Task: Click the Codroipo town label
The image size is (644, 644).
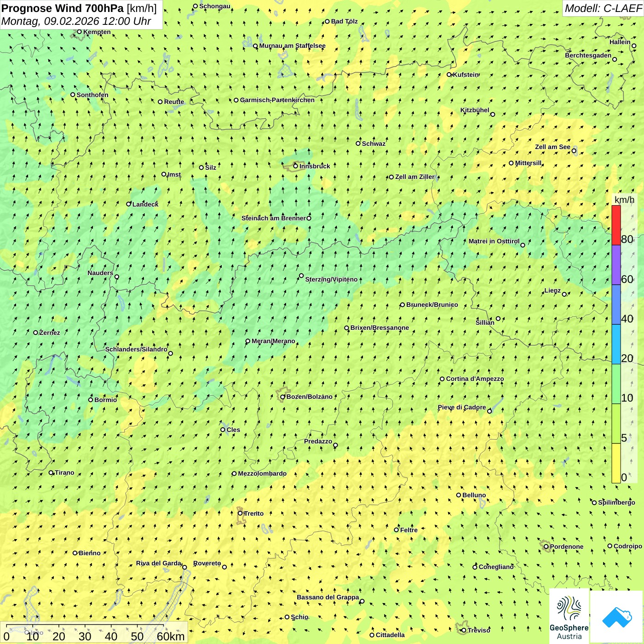Action: pos(628,546)
